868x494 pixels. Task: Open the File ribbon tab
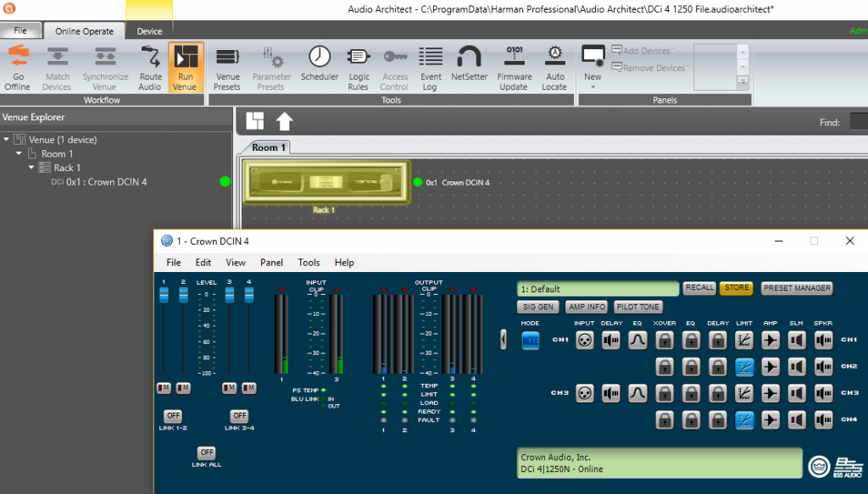[20, 31]
